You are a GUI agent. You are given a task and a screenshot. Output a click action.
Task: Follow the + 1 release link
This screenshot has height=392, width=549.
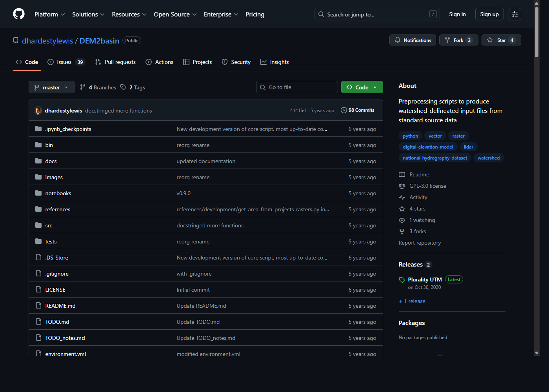click(x=412, y=301)
